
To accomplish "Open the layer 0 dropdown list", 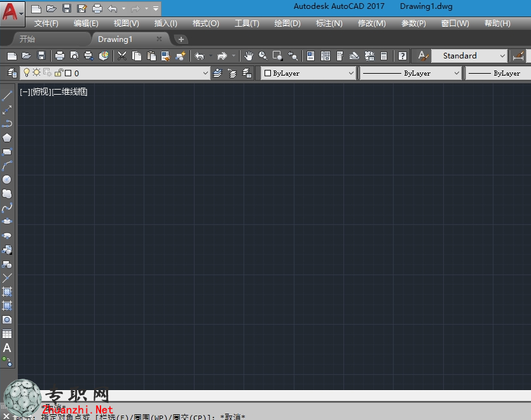I will [205, 73].
